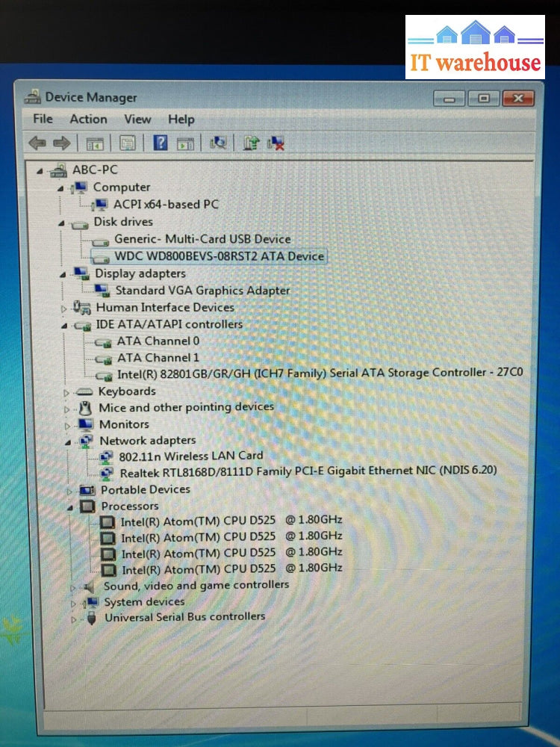Viewport: 560px width, 747px height.
Task: Select Standard VGA Graphics Adapter entry
Action: click(202, 290)
